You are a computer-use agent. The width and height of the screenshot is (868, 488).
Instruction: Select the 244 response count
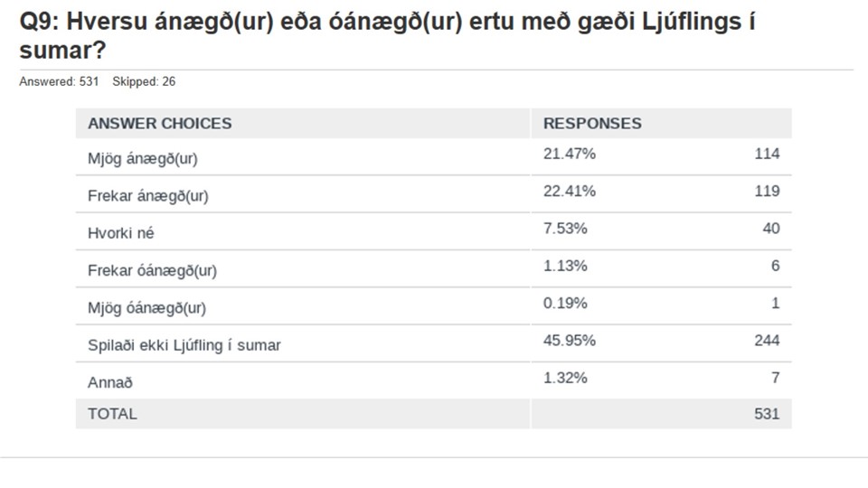point(767,341)
